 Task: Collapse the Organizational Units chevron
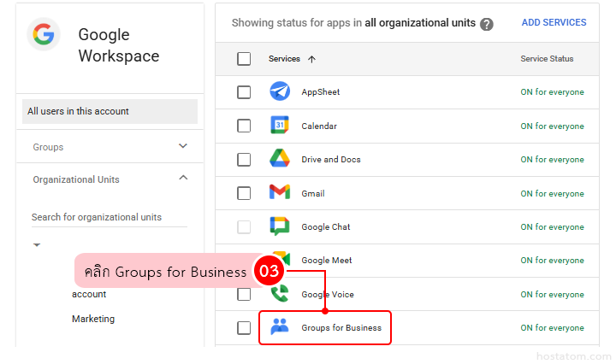(183, 178)
